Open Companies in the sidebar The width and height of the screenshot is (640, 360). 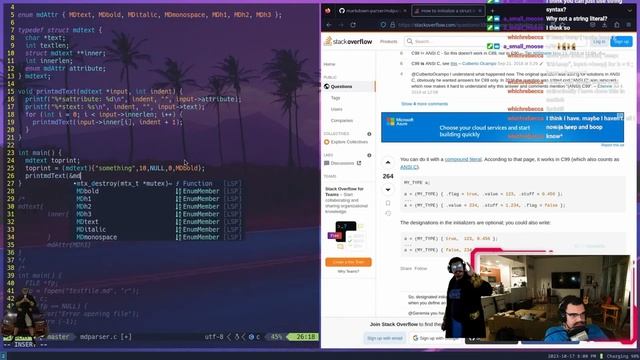(x=342, y=121)
